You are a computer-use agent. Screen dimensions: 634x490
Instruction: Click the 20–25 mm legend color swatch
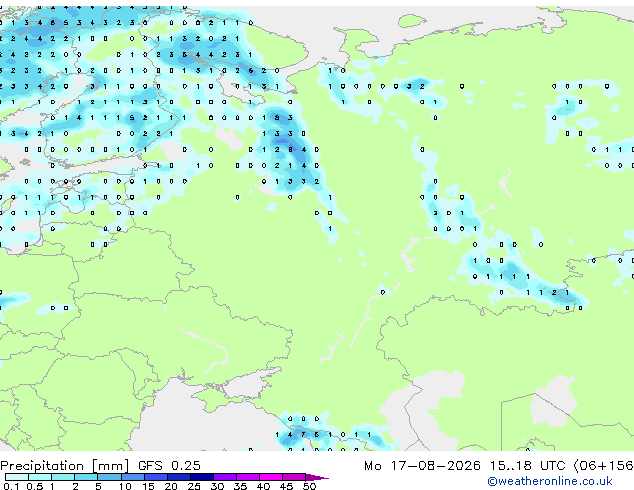pos(178,477)
